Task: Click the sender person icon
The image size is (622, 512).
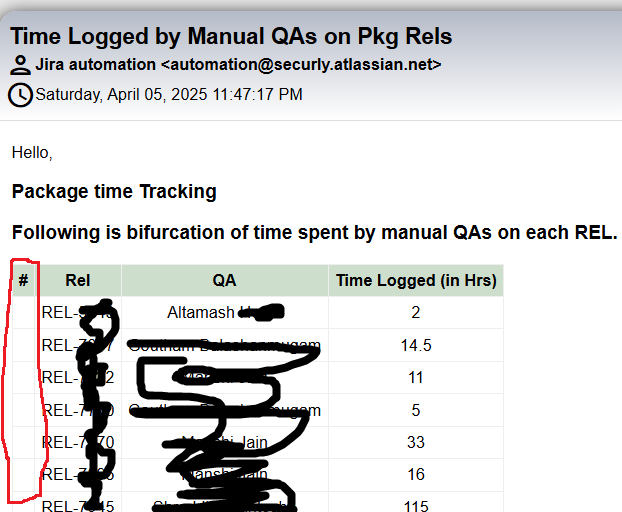Action: point(20,65)
